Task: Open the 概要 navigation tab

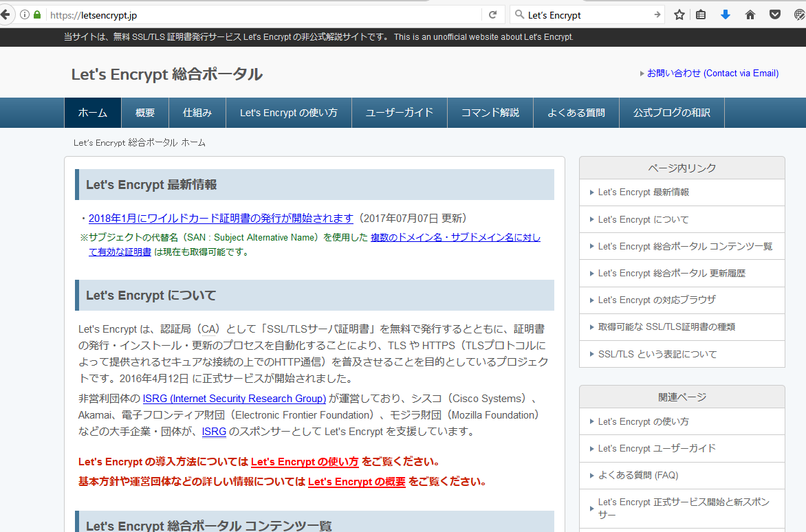Action: pos(145,113)
